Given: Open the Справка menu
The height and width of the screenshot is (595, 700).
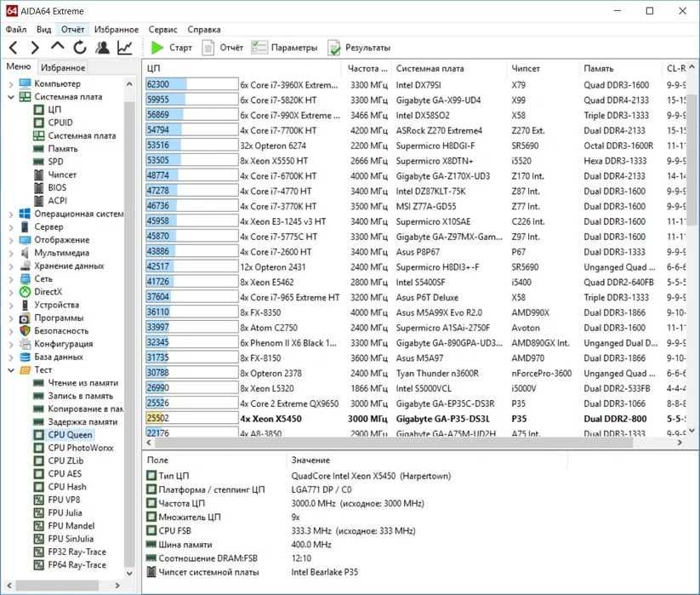Looking at the screenshot, I should pyautogui.click(x=204, y=30).
